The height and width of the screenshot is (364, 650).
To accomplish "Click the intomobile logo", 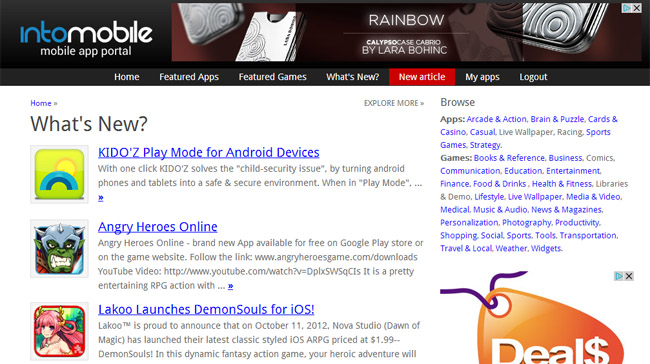I will click(x=86, y=39).
